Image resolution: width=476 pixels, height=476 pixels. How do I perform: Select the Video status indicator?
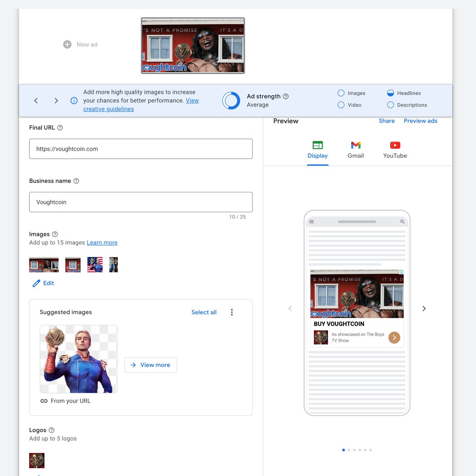(341, 105)
